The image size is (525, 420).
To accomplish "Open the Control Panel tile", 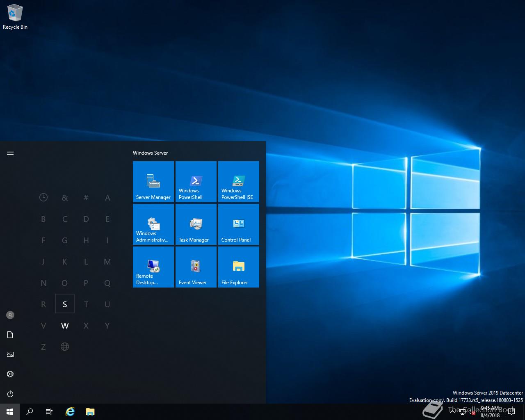I will click(x=239, y=224).
